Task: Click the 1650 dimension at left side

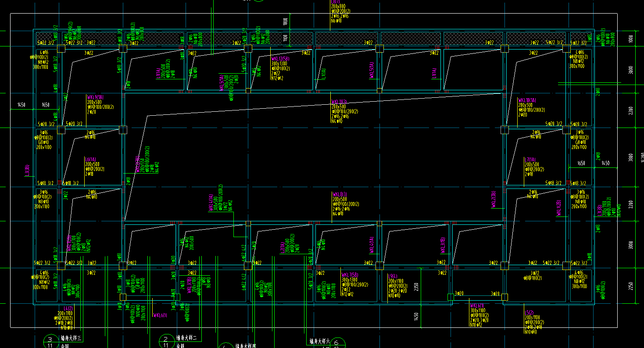Action: click(46, 105)
